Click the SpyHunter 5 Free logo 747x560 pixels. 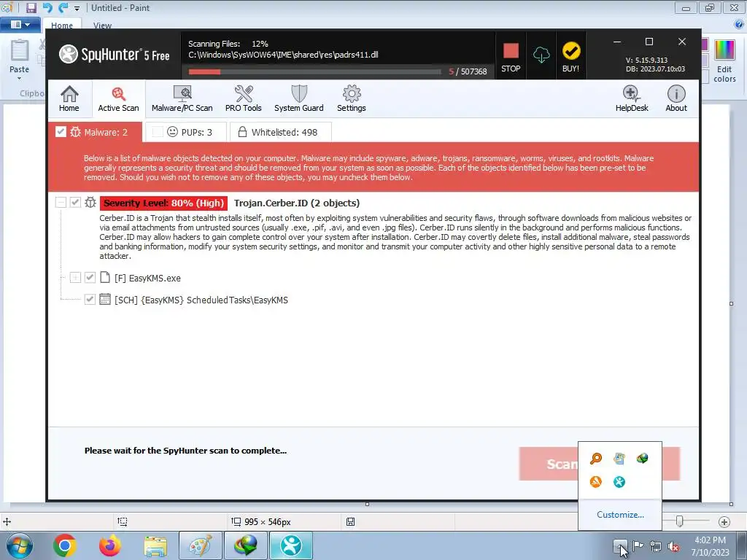(115, 55)
